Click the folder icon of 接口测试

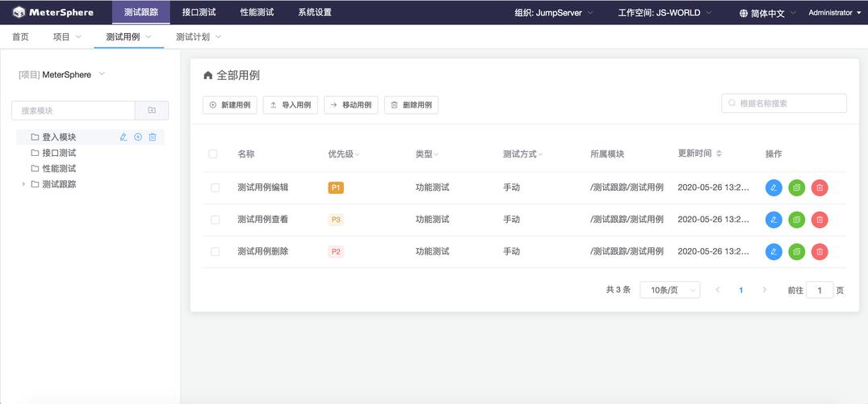(35, 153)
